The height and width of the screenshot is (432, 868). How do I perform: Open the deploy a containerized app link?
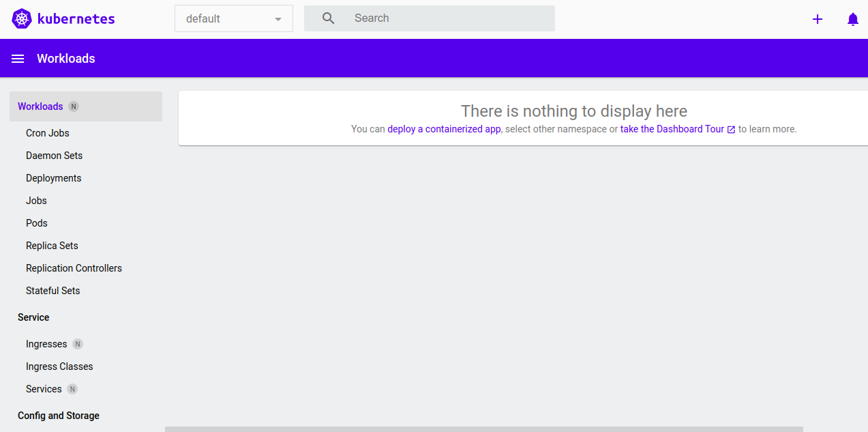tap(444, 129)
